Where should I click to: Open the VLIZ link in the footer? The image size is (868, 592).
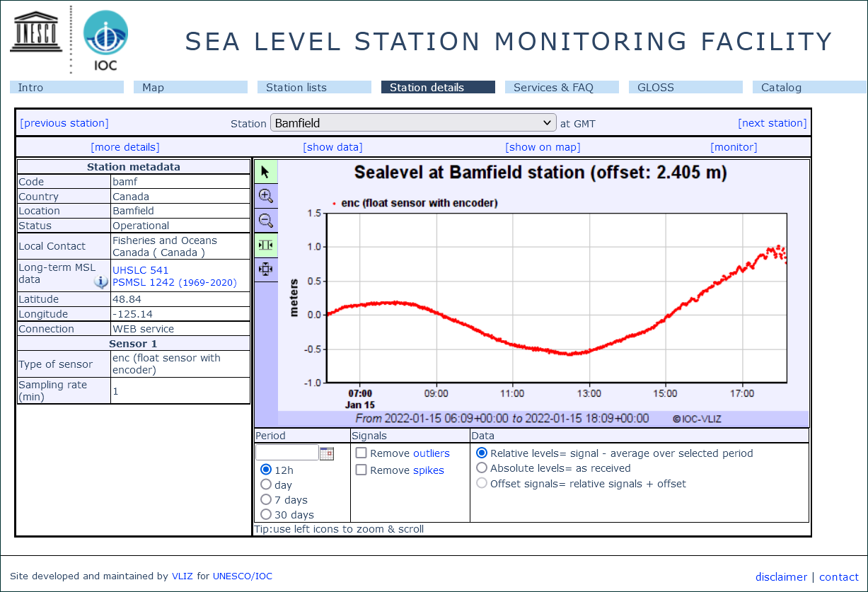click(x=183, y=576)
